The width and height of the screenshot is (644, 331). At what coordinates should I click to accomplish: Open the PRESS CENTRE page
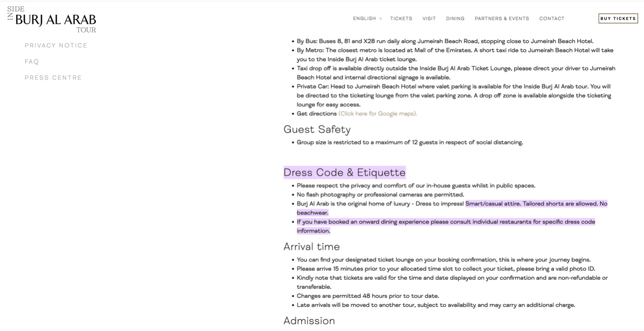54,77
